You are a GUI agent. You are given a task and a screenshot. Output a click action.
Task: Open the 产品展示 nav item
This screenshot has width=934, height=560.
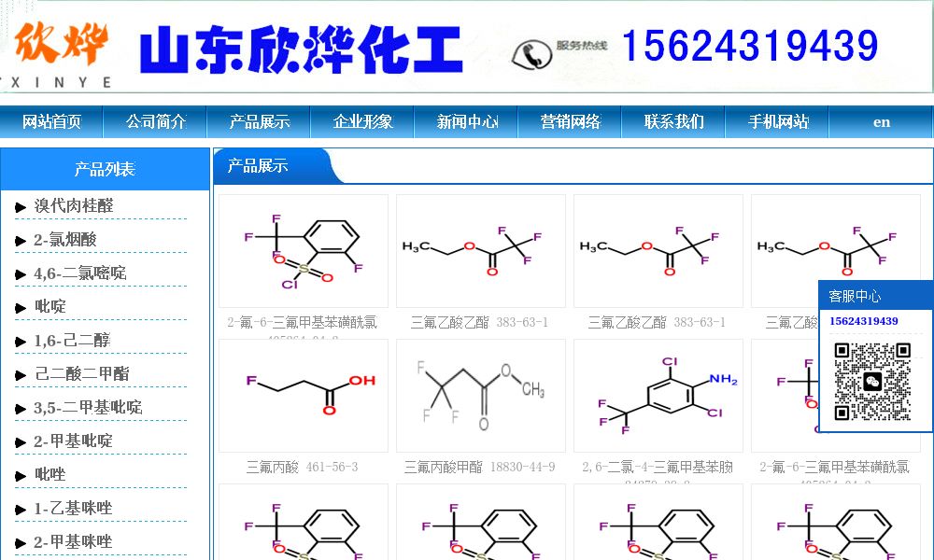click(259, 122)
